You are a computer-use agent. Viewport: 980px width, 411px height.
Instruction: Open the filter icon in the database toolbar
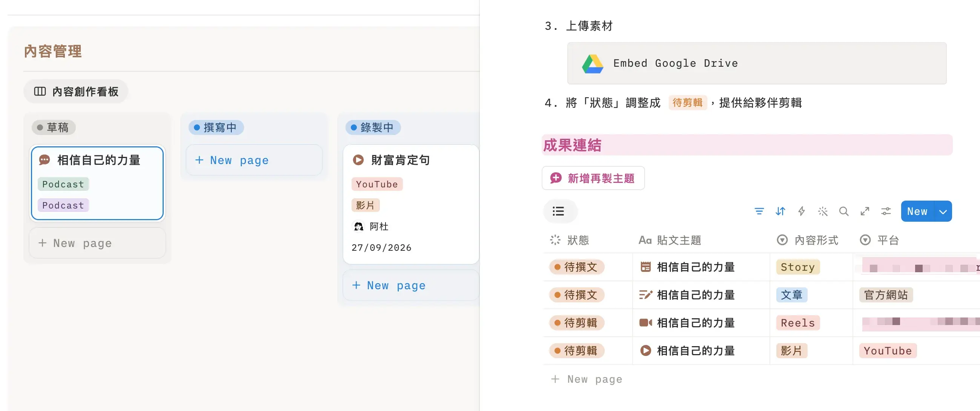759,211
